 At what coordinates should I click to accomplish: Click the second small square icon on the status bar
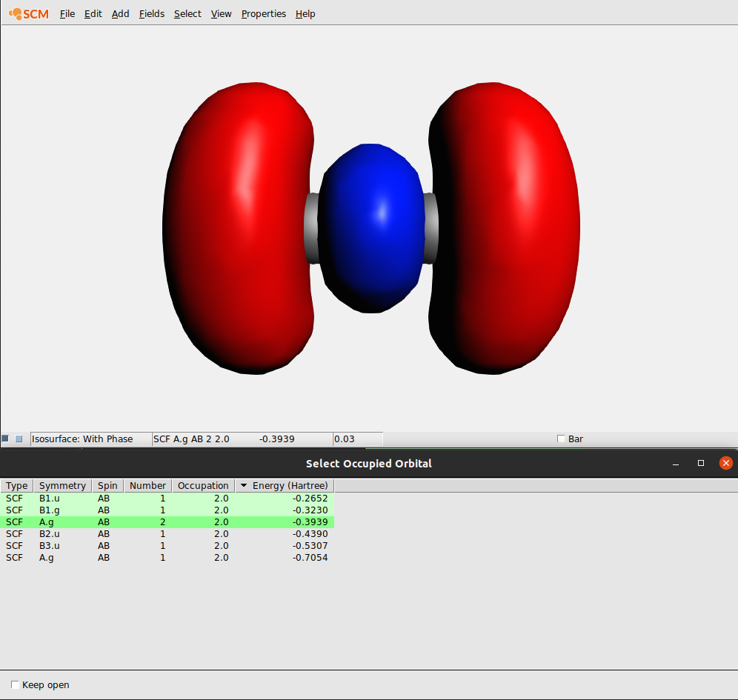pyautogui.click(x=18, y=439)
